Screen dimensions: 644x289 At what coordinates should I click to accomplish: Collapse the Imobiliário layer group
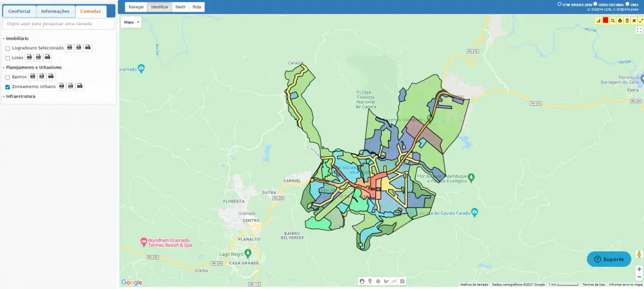(18, 39)
